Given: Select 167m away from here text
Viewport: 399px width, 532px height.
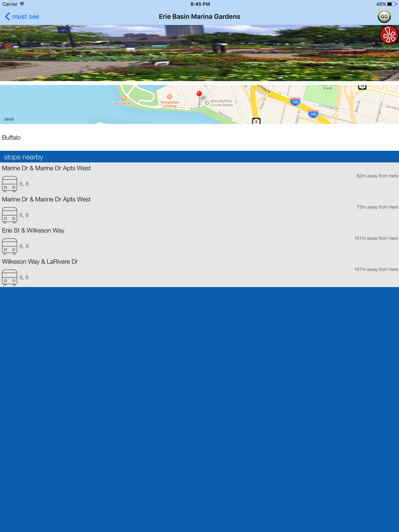Looking at the screenshot, I should [376, 269].
